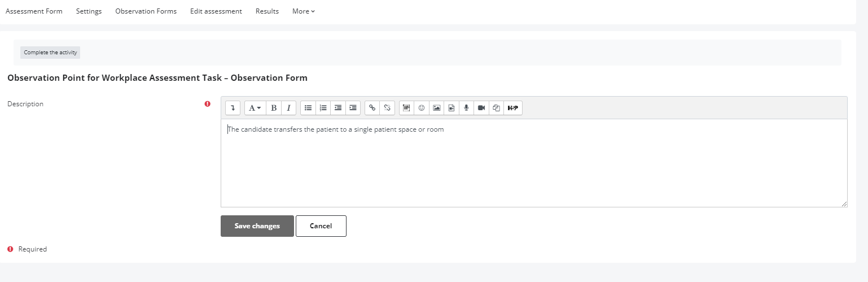Toggle italic formatting
Screen dimensions: 868x282
pyautogui.click(x=288, y=108)
